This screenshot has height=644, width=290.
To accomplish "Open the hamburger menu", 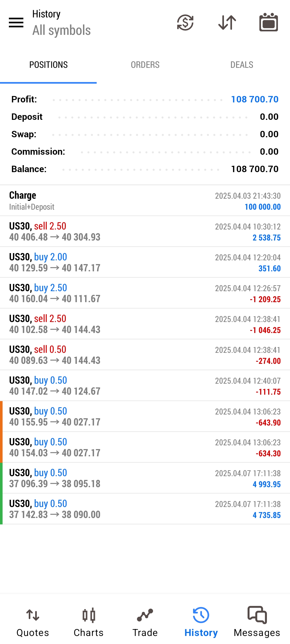I will coord(16,23).
